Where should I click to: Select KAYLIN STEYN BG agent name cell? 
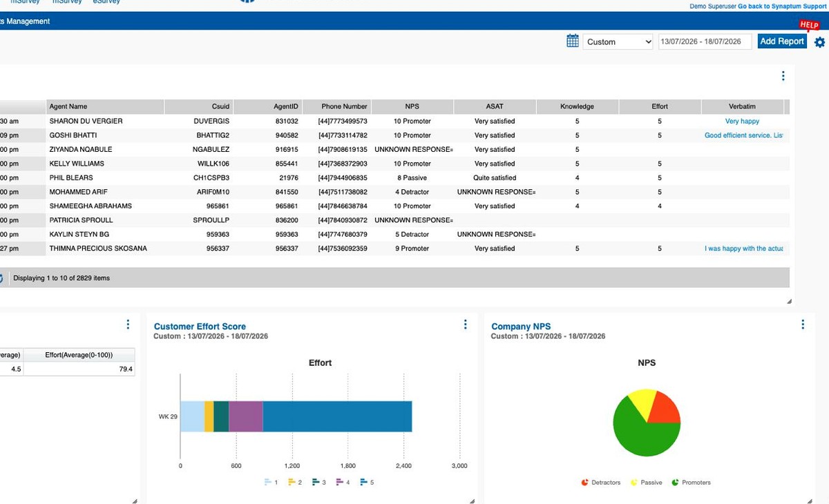(79, 234)
